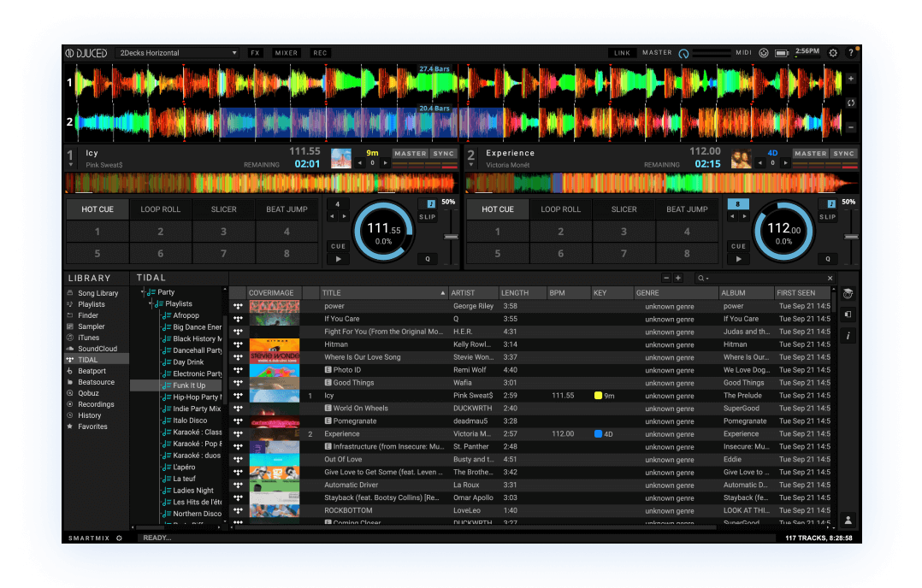The width and height of the screenshot is (922, 588).
Task: Click the smiley face icon in header
Action: pyautogui.click(x=763, y=53)
